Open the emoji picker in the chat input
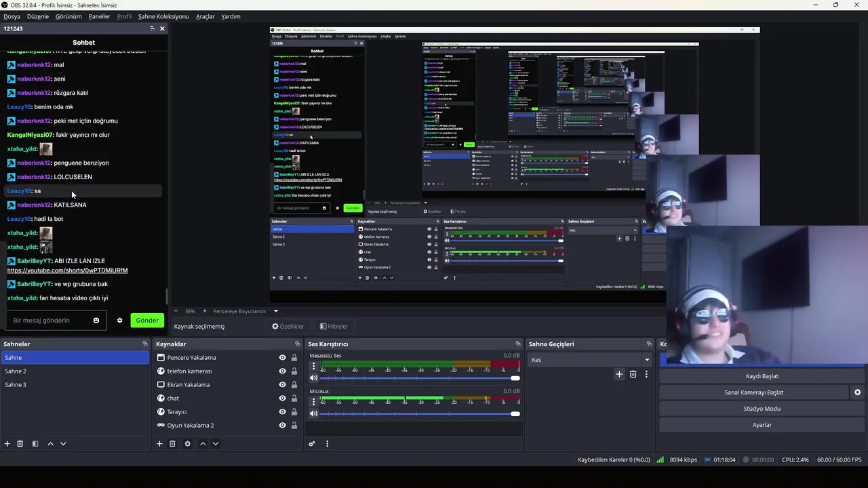868x488 pixels. point(96,321)
